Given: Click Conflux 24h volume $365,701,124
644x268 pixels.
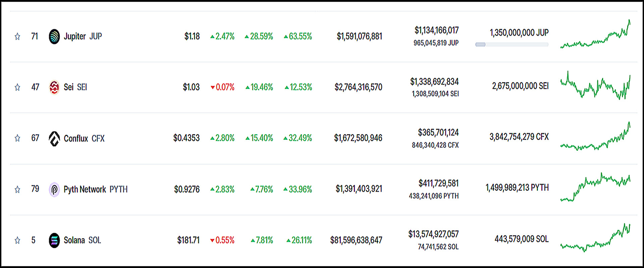Looking at the screenshot, I should [x=438, y=133].
